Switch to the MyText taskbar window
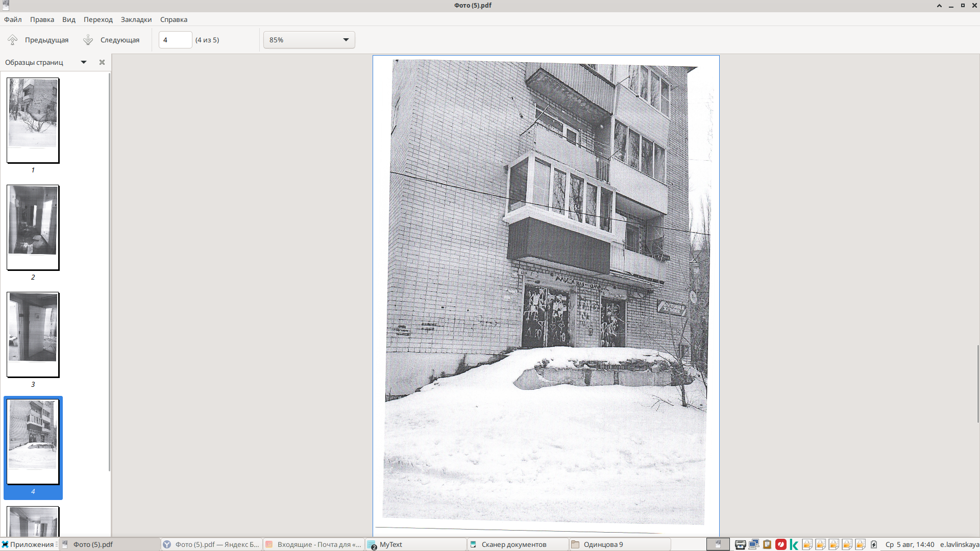 (416, 544)
